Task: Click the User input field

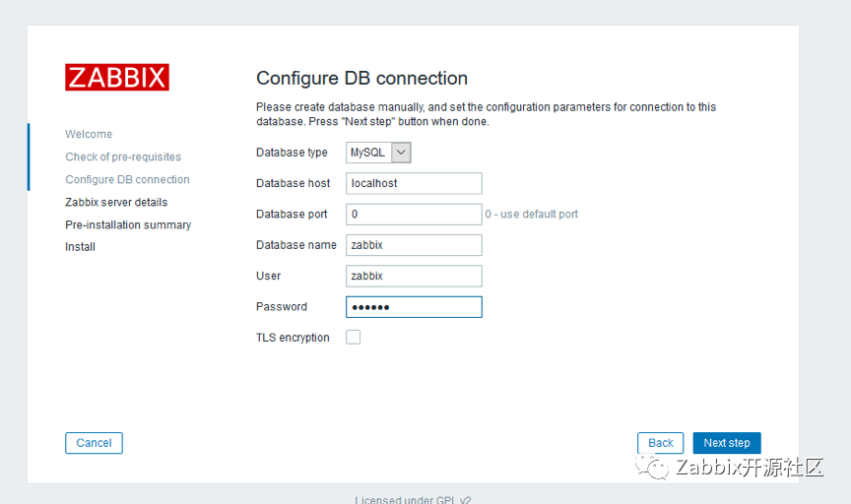Action: click(414, 277)
